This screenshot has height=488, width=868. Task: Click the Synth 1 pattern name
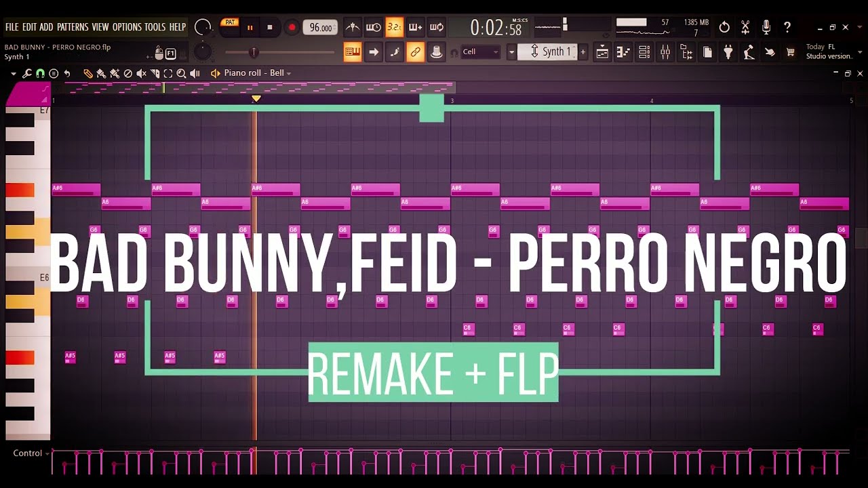point(549,52)
